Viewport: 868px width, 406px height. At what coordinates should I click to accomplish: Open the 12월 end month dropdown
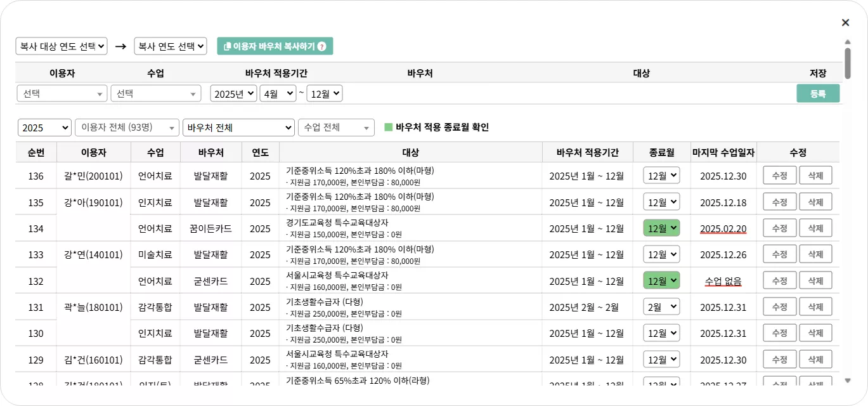pos(324,93)
